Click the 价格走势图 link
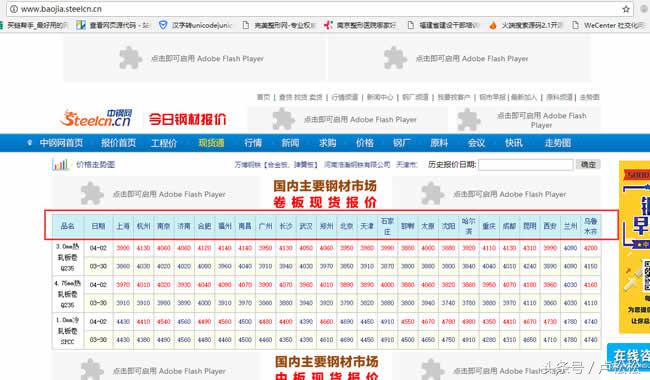Image resolution: width=650 pixels, height=380 pixels. (x=95, y=165)
